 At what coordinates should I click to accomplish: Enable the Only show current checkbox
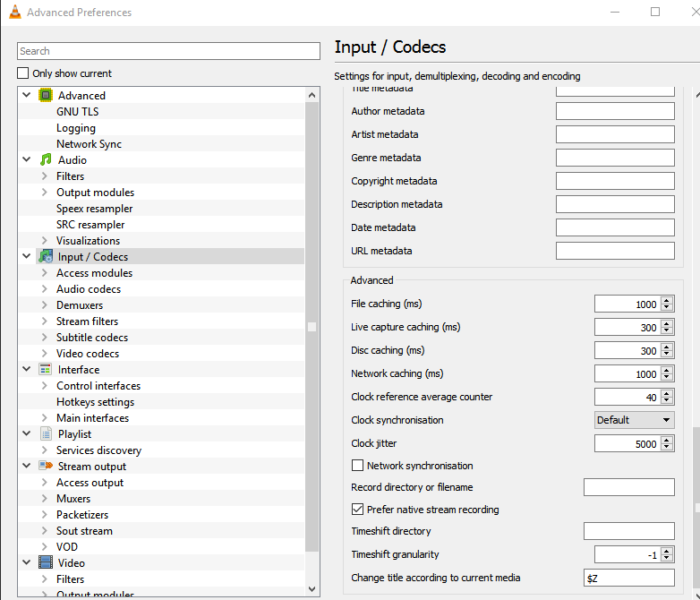[x=24, y=73]
